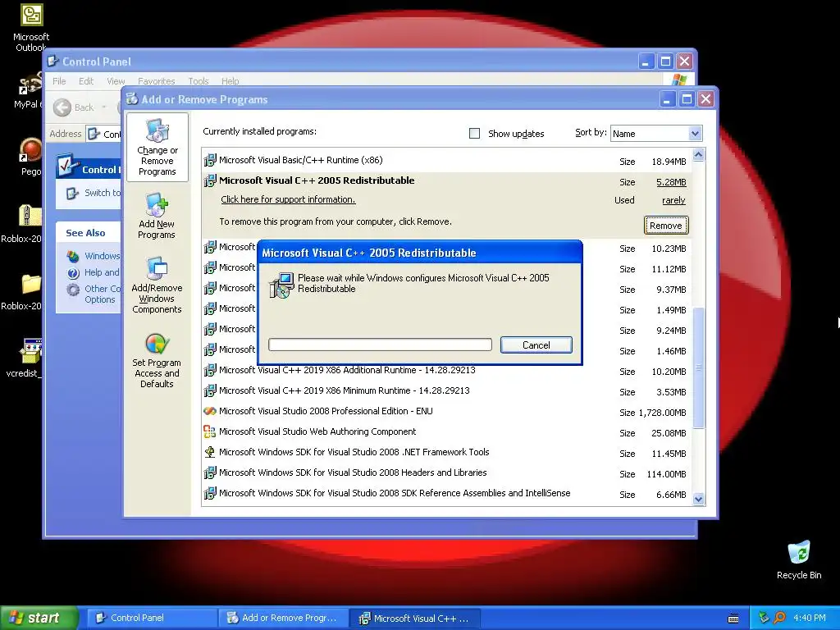Viewport: 840px width, 630px height.
Task: Switch to Add or Remove Programs taskbar button
Action: [283, 618]
